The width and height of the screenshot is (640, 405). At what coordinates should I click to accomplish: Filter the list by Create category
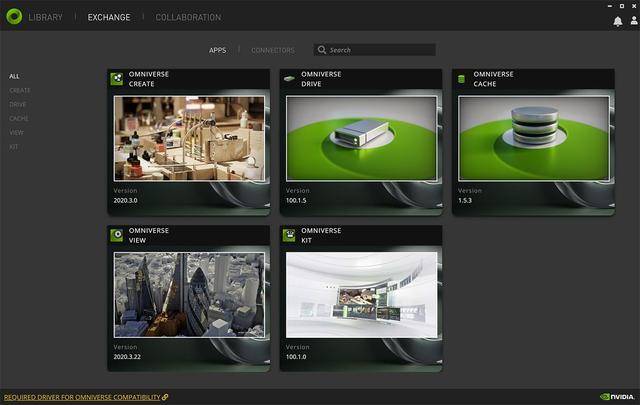pos(20,90)
